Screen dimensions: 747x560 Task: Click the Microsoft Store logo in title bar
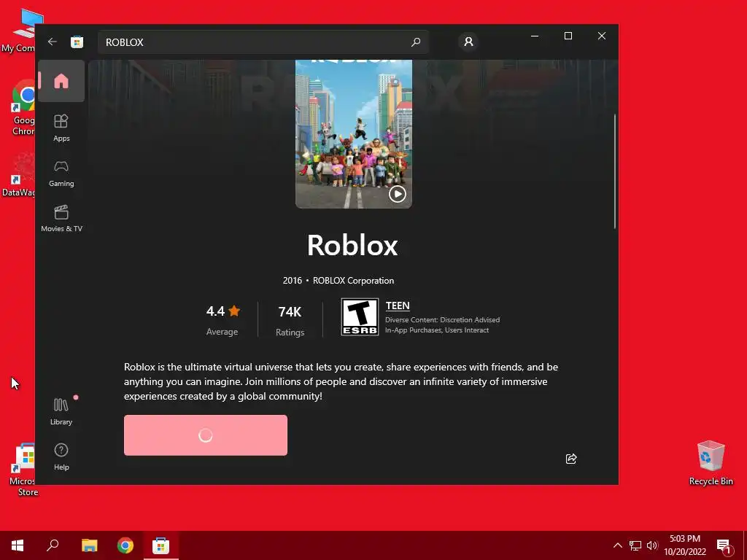coord(77,42)
